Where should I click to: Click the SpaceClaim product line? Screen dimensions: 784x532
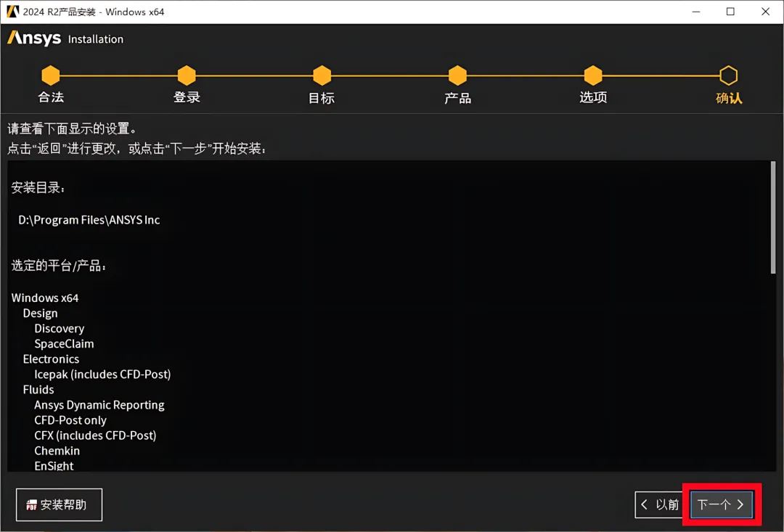(x=64, y=344)
